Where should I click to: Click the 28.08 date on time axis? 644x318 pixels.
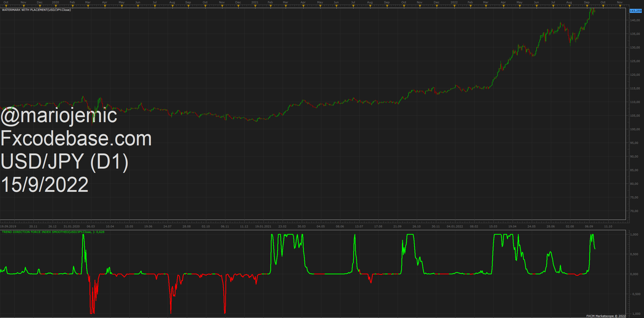(187, 226)
